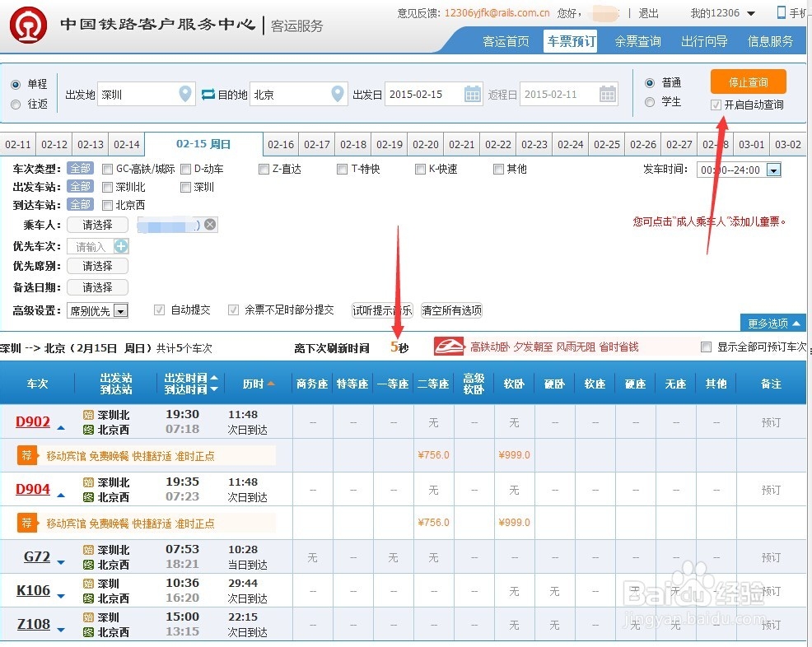Open the departure date calendar icon

pos(472,94)
